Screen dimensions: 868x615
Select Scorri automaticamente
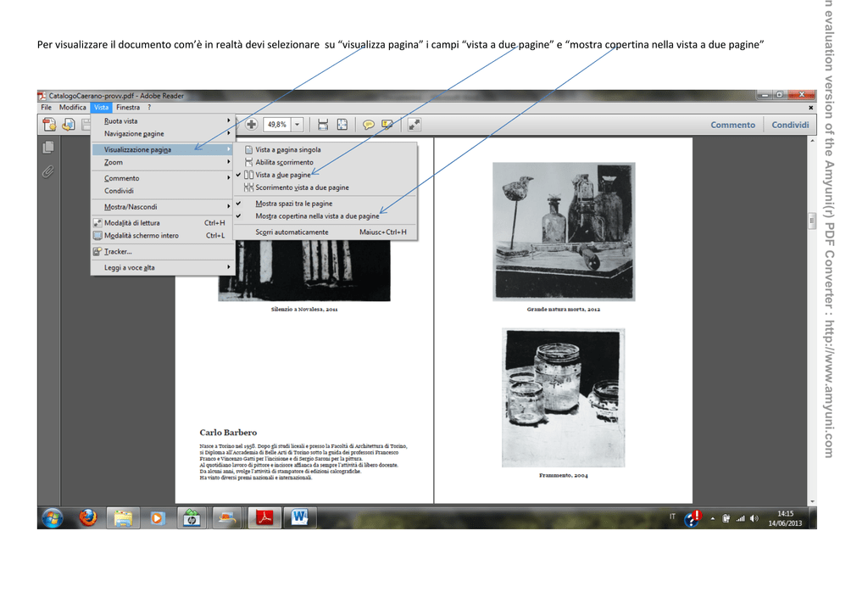(325, 232)
